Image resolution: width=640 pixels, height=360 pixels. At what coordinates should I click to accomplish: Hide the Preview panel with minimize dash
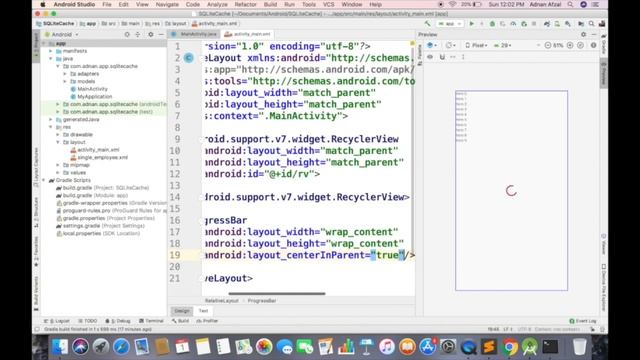(x=594, y=35)
